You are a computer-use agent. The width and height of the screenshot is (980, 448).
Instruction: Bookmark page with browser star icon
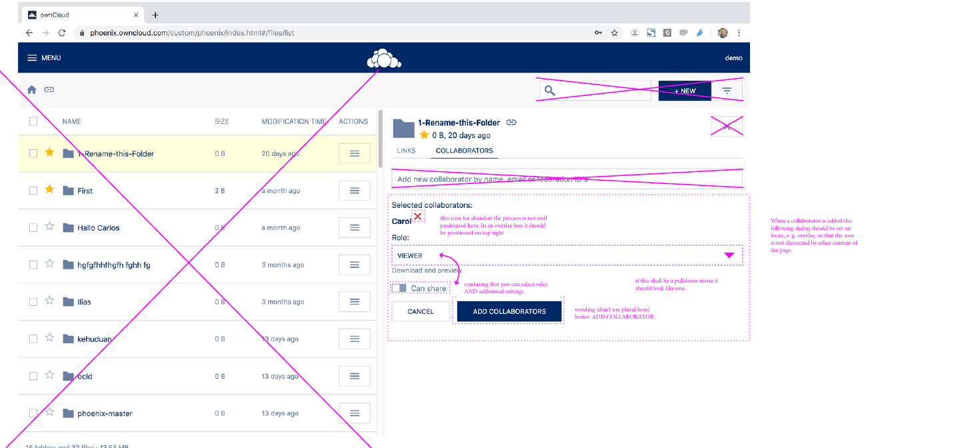[x=615, y=33]
